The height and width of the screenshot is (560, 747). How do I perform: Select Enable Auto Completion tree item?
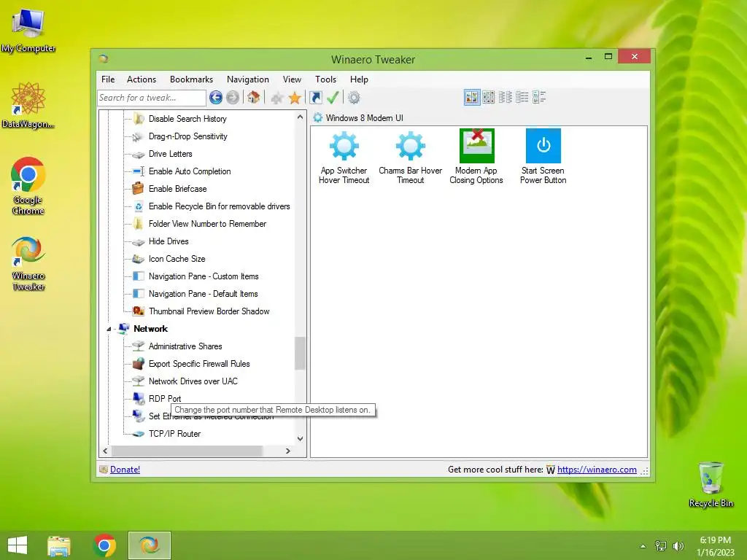(x=190, y=171)
